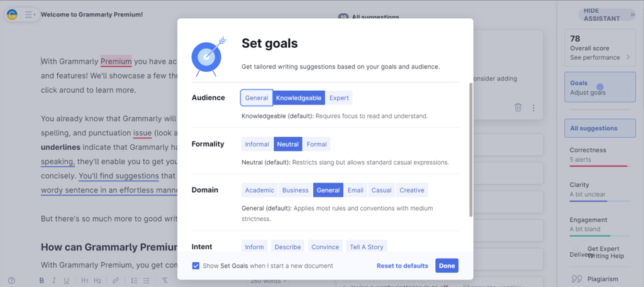Click Get Expert Writing Help
The height and width of the screenshot is (287, 644).
(x=606, y=252)
